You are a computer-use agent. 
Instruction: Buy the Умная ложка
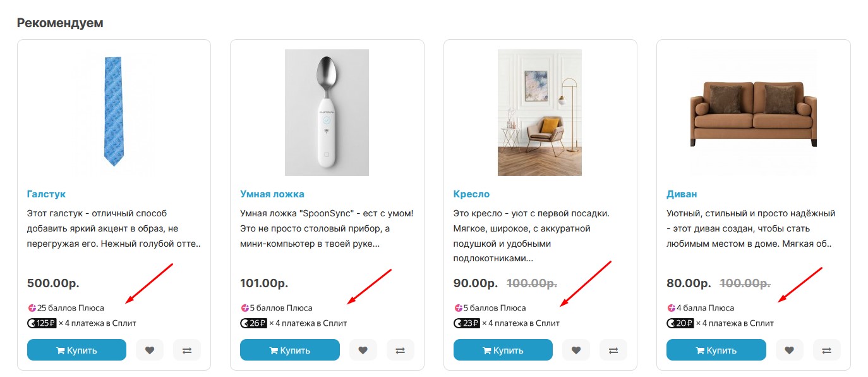(x=289, y=350)
